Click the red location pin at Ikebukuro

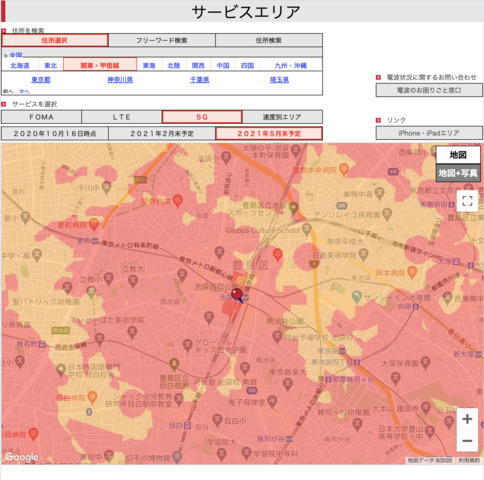coord(237,295)
